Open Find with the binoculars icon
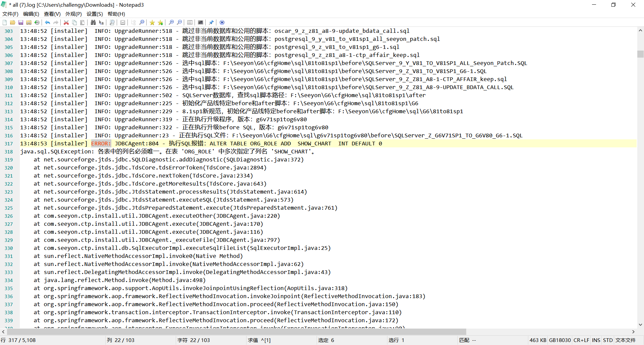 [93, 22]
